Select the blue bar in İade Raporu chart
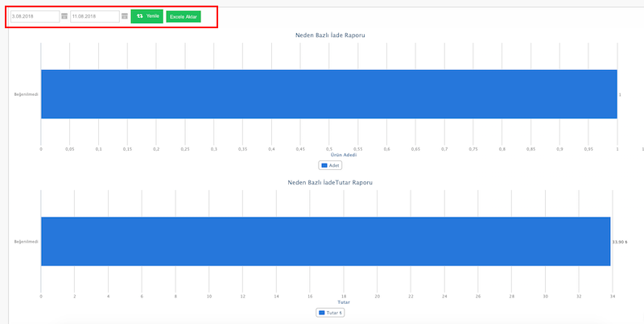The height and width of the screenshot is (324, 644). [x=328, y=94]
